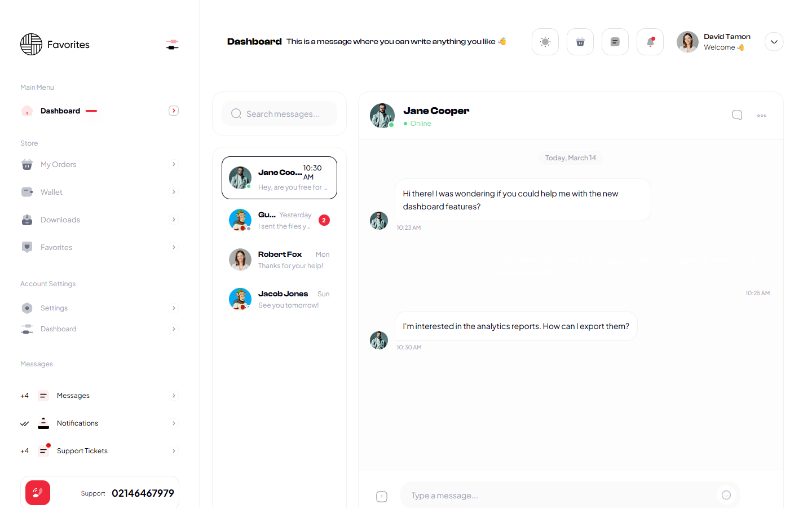Open Support Tickets in sidebar

(x=82, y=451)
